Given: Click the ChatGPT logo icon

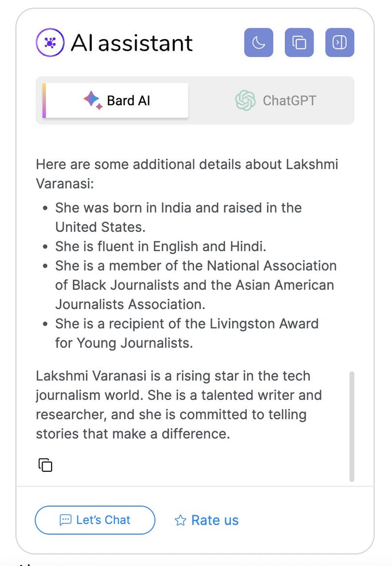Looking at the screenshot, I should tap(245, 100).
